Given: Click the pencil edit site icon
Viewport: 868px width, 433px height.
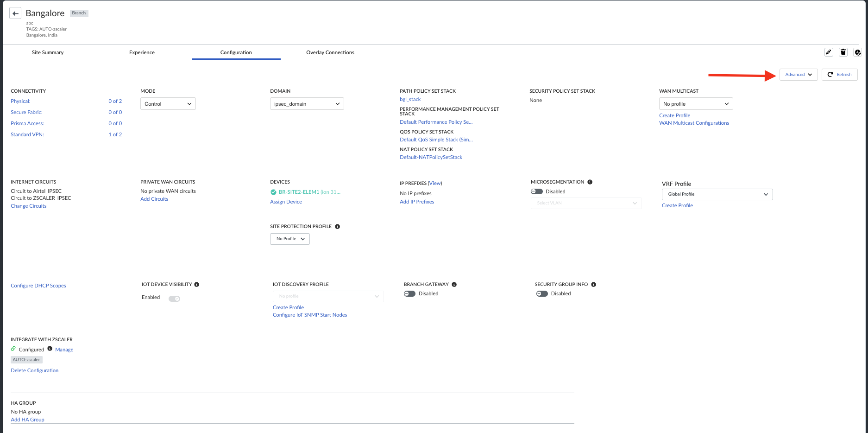Looking at the screenshot, I should [x=829, y=52].
